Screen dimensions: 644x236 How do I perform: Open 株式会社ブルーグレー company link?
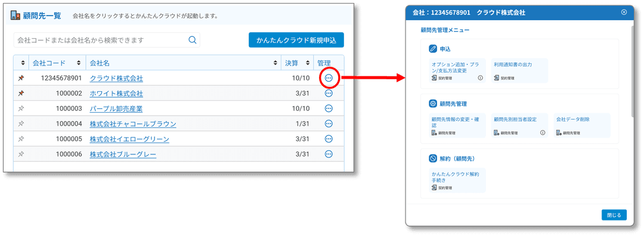pos(123,154)
